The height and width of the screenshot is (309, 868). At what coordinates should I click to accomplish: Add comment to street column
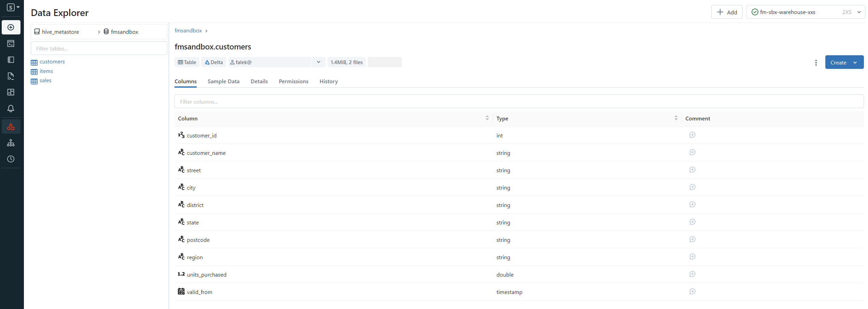click(692, 170)
